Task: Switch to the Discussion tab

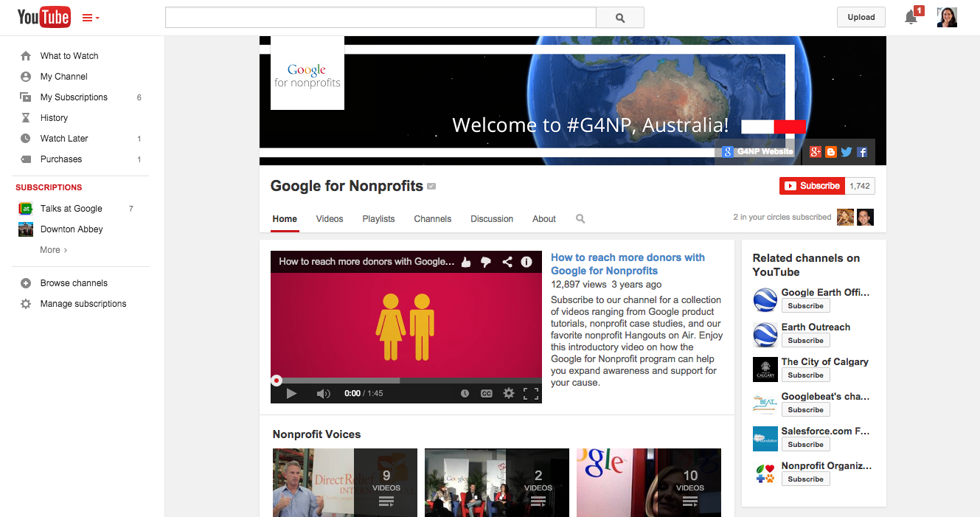Action: 492,219
